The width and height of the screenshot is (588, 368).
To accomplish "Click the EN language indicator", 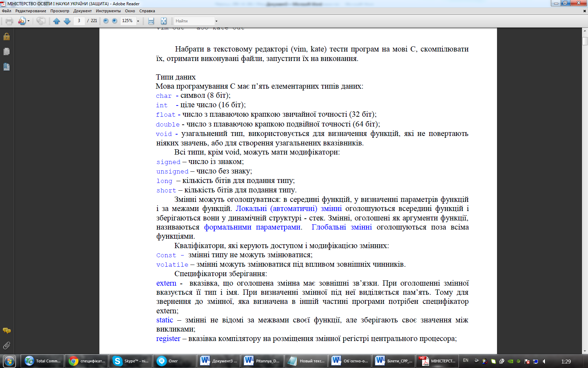I will click(x=465, y=361).
